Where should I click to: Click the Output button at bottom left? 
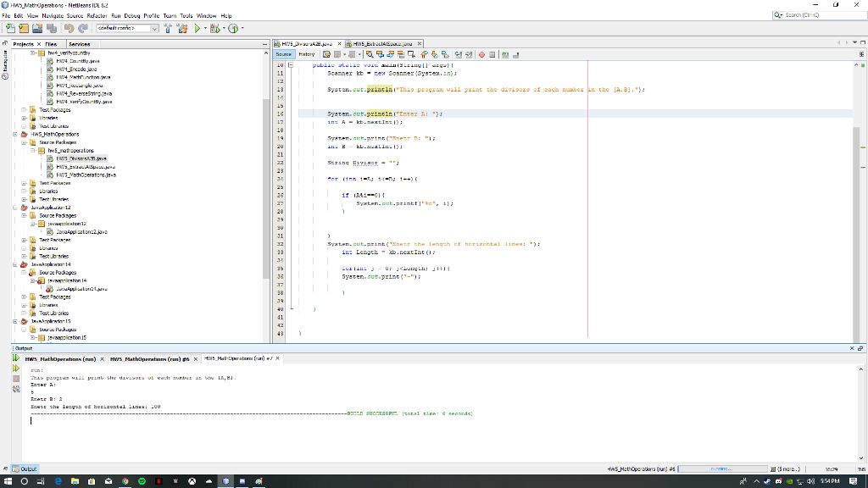pos(24,469)
